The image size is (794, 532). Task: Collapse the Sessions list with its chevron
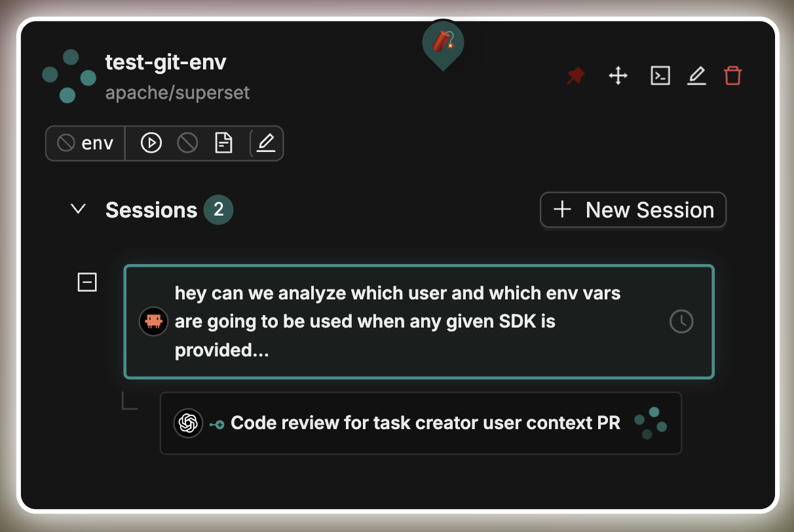click(x=77, y=209)
